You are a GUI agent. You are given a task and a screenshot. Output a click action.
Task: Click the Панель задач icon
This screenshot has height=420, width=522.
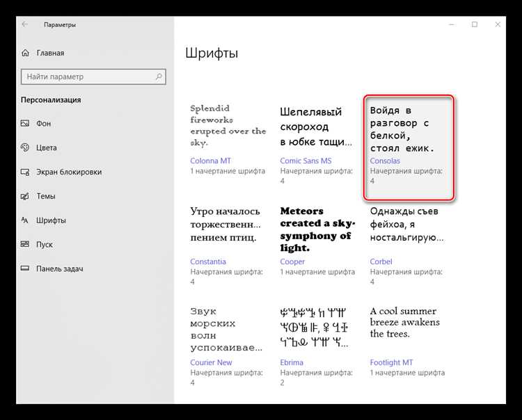[25, 268]
